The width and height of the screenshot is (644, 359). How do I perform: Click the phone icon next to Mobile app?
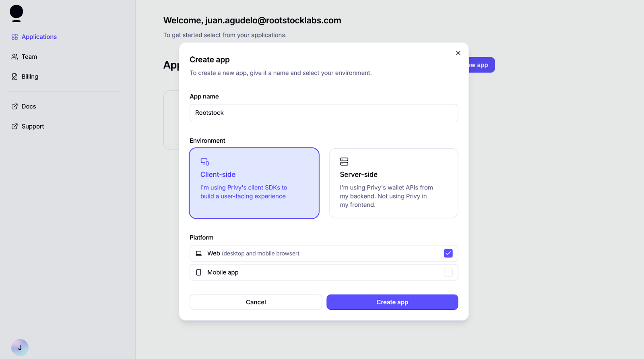tap(199, 272)
